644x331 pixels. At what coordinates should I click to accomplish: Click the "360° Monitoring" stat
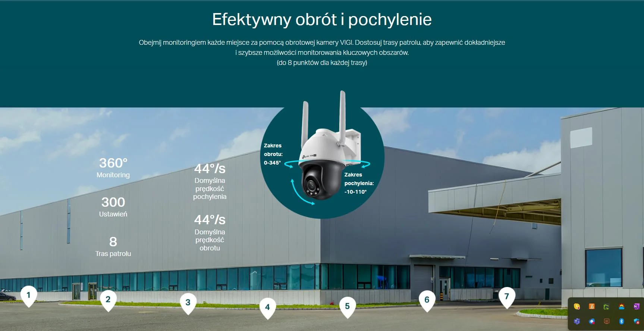coord(113,168)
